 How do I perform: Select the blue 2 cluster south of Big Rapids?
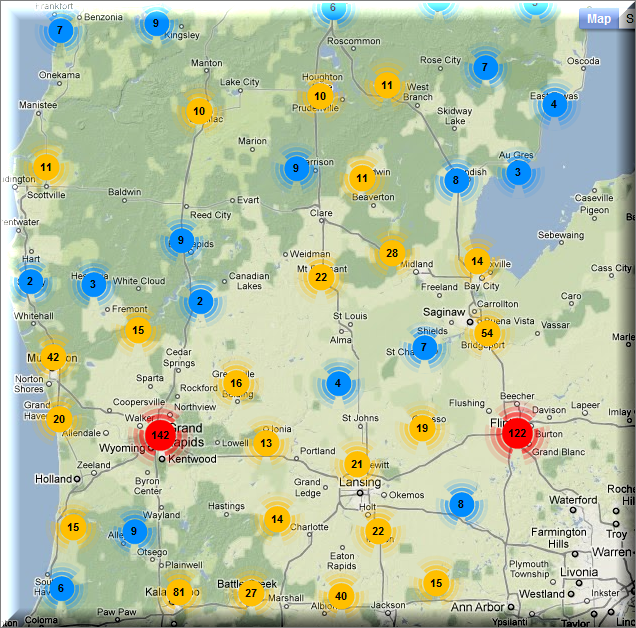point(200,301)
